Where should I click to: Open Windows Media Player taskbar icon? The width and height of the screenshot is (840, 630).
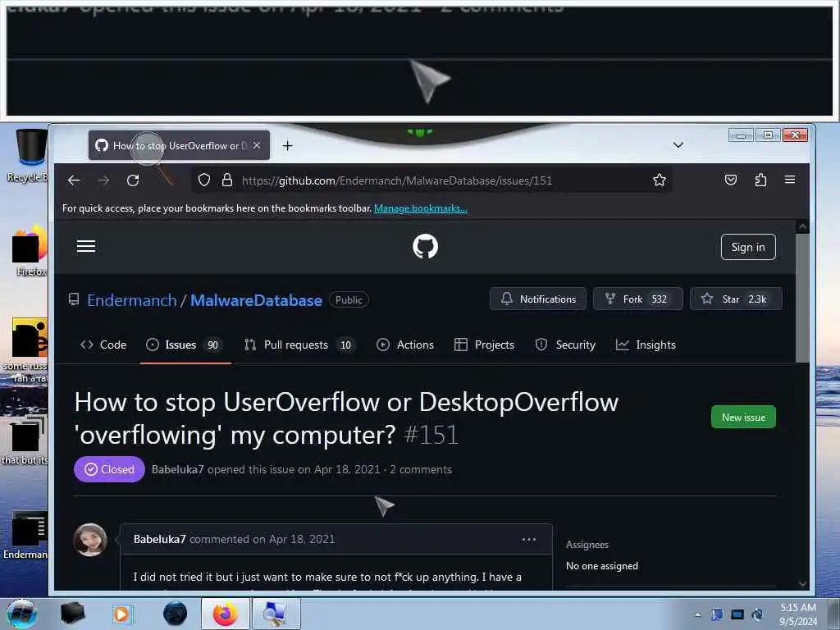point(121,614)
